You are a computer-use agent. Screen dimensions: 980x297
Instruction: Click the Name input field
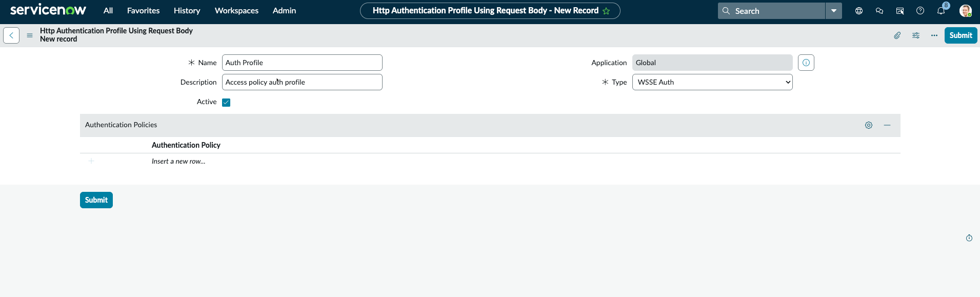(x=302, y=63)
